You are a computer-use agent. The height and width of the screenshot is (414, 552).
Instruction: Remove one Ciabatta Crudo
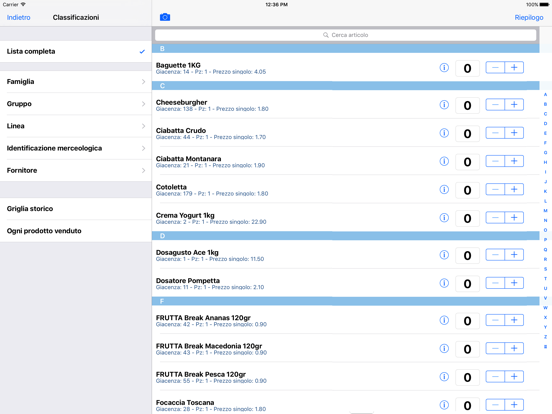click(495, 133)
